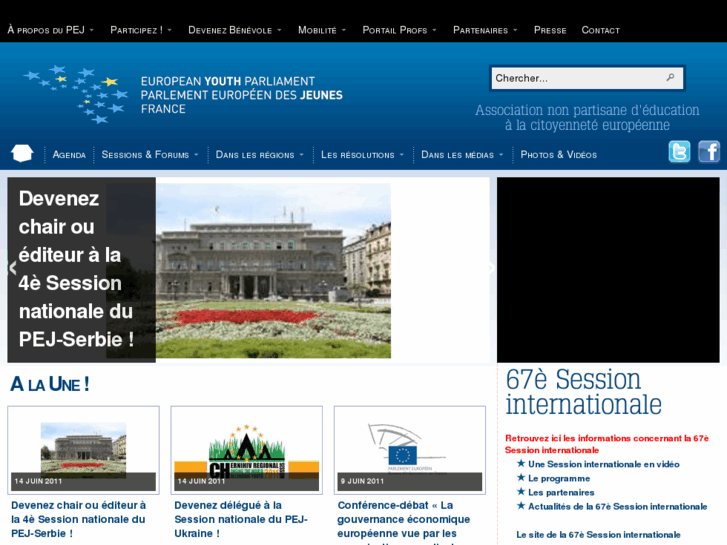
Task: Open the Twitter icon link
Action: [679, 152]
